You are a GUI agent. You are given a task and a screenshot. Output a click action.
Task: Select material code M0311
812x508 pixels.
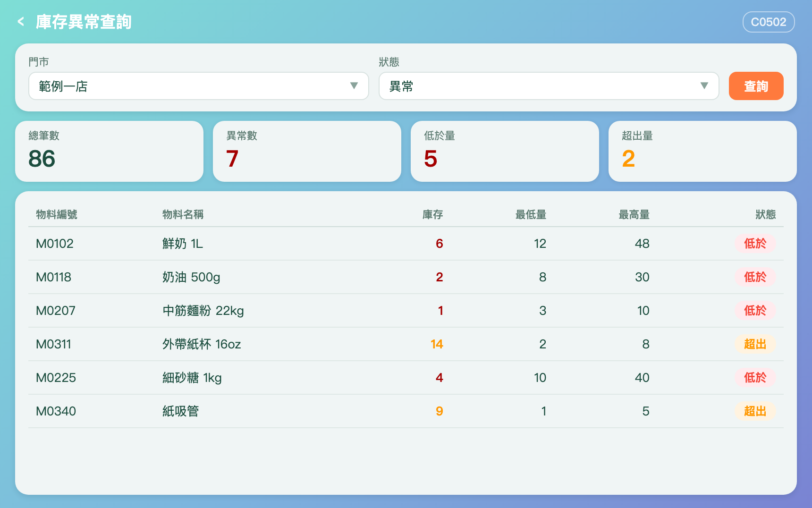coord(53,344)
